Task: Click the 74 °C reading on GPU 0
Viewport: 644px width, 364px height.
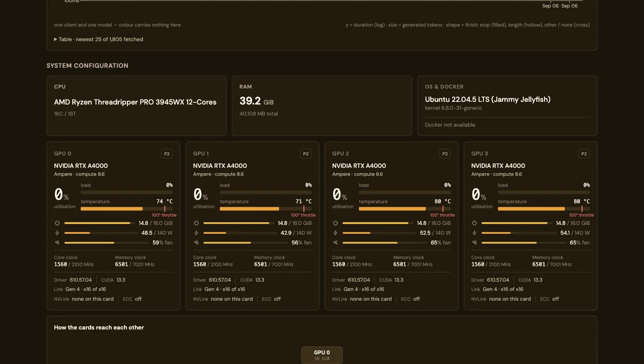Action: click(x=165, y=201)
